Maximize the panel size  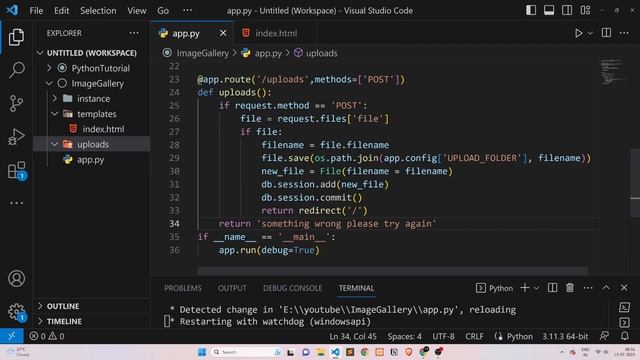(x=606, y=288)
